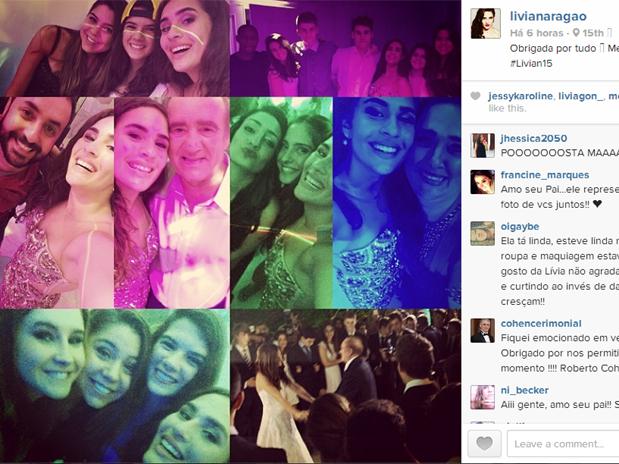The image size is (619, 464).
Task: Click in the Leave a comment field
Action: tap(563, 444)
